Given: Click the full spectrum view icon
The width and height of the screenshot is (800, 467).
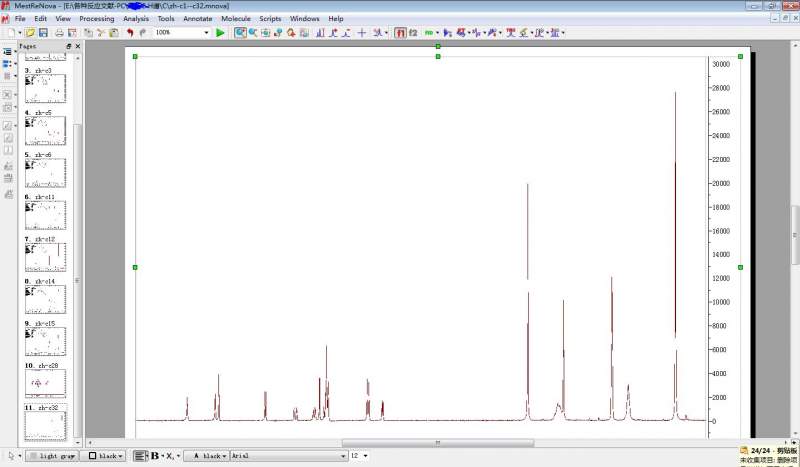Looking at the screenshot, I should [266, 33].
